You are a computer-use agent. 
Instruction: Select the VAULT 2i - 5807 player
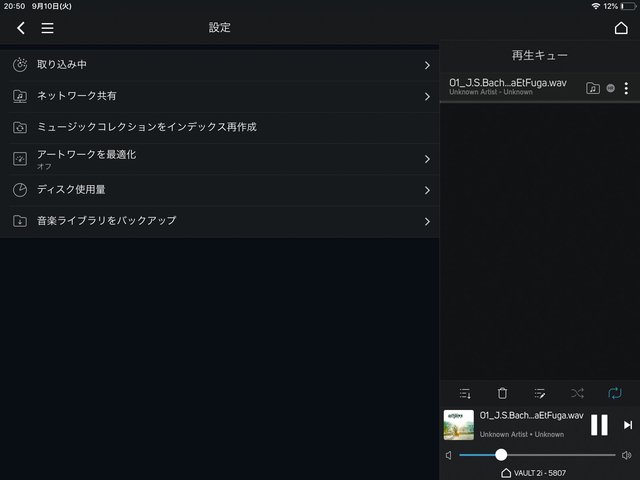(x=533, y=473)
